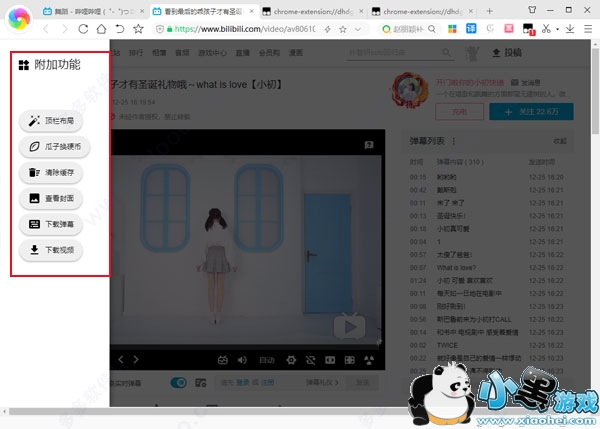Mute the video with the speaker icon
Image resolution: width=600 pixels, height=429 pixels.
242,360
